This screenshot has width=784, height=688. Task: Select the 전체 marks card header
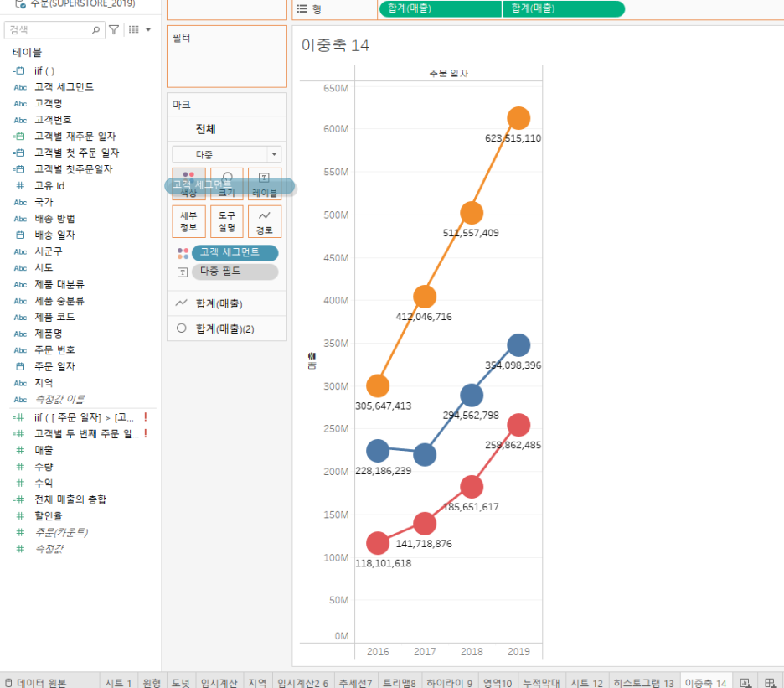[x=226, y=129]
